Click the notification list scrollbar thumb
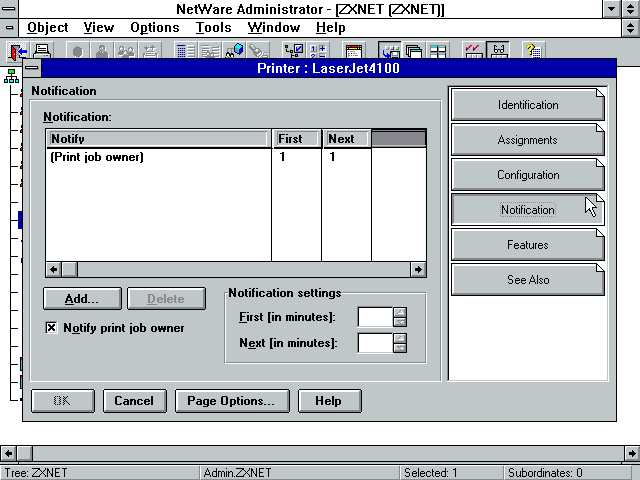640x480 pixels. tap(69, 269)
